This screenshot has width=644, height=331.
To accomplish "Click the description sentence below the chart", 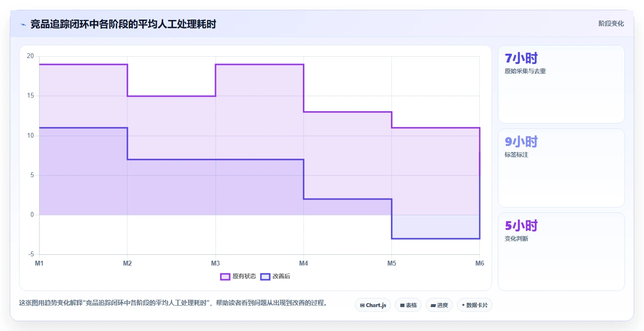I will tap(173, 303).
